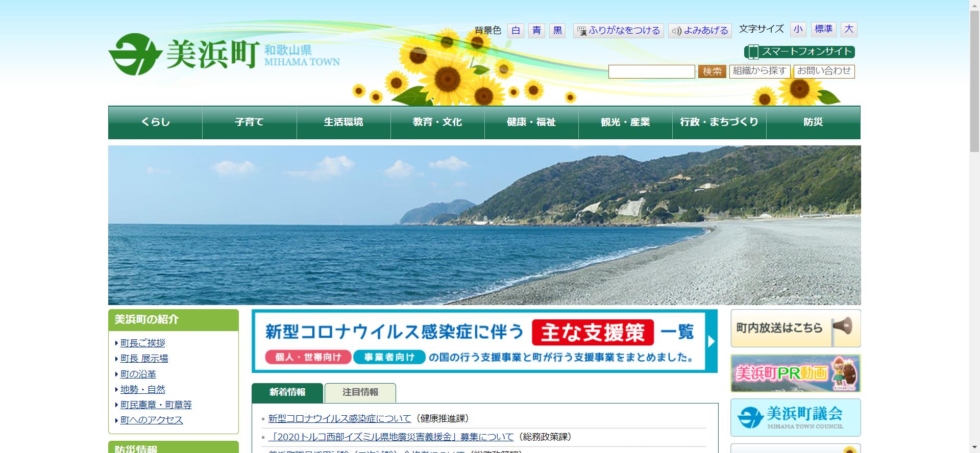Open お問い合わせ contact page

[x=824, y=71]
